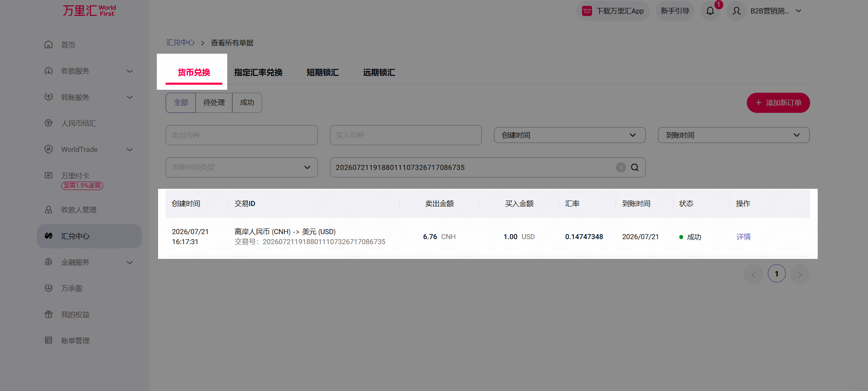The height and width of the screenshot is (391, 868).
Task: Switch to the 短期锁汇 tab
Action: tap(322, 72)
